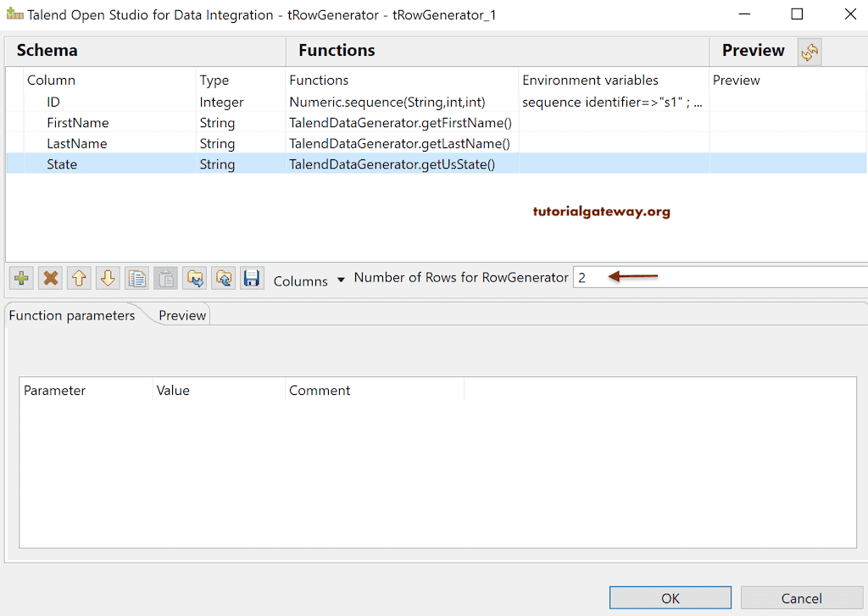Refresh the Preview panel

[x=810, y=52]
